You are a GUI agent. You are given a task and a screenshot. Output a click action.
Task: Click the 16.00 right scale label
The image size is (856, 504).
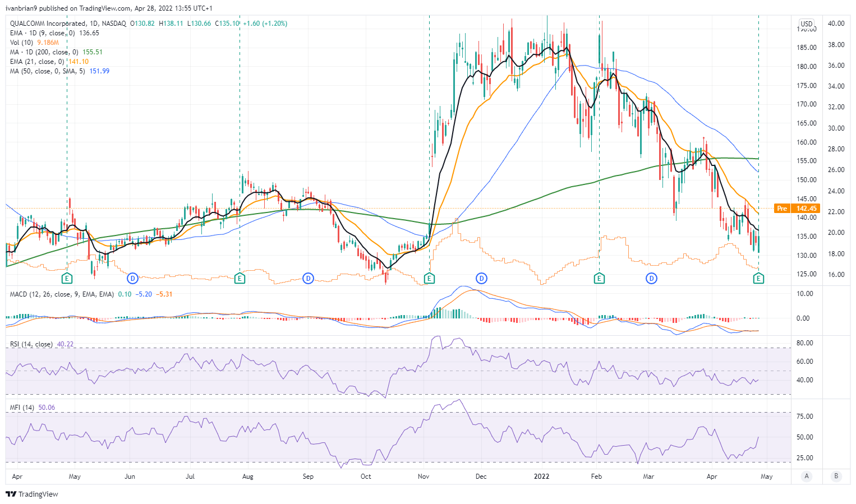[836, 275]
